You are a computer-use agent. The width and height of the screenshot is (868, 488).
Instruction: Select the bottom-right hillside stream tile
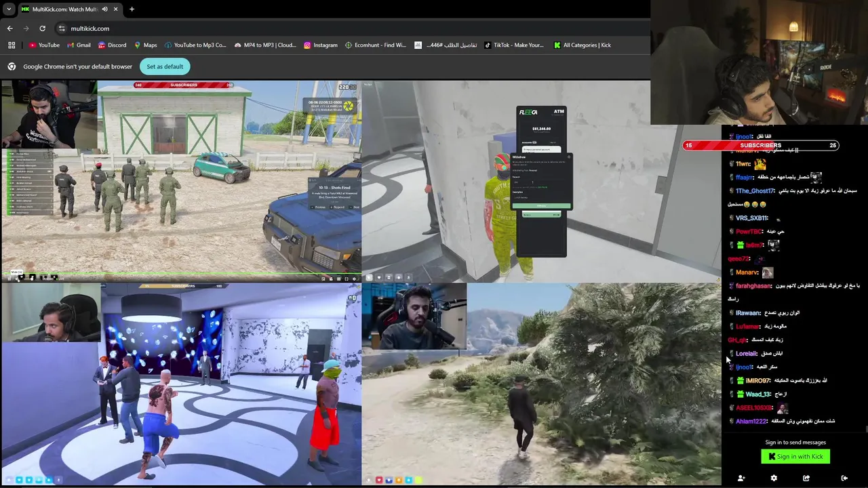click(x=541, y=384)
